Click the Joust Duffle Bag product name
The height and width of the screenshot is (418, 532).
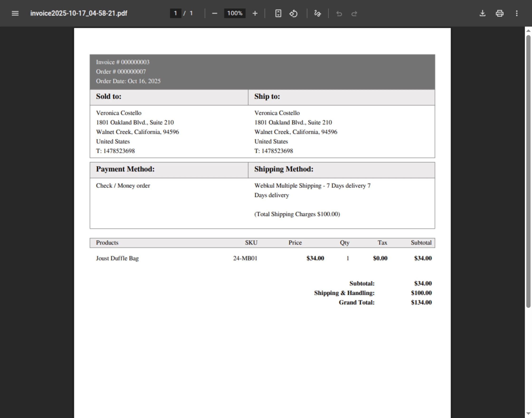[x=117, y=258]
